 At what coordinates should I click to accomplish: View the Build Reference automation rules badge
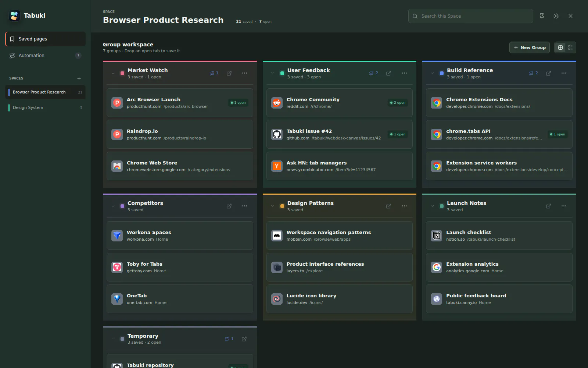[534, 73]
